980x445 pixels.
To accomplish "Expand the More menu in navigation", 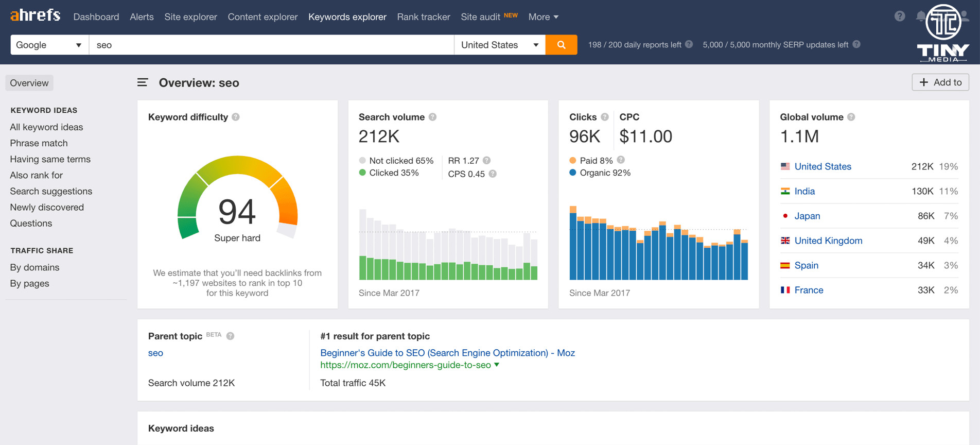I will coord(543,17).
